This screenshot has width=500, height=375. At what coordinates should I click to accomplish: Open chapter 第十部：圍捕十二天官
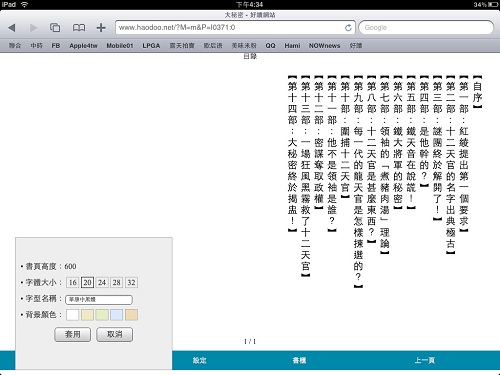(345, 137)
